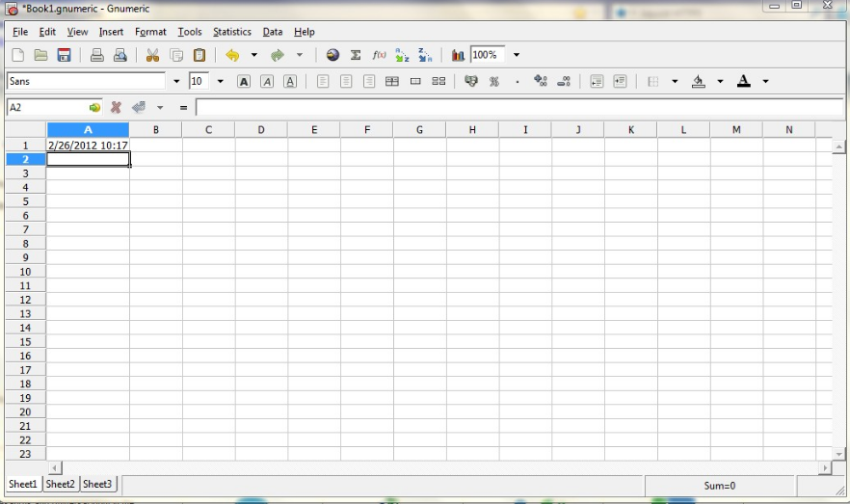
Task: Open the function wizard f(x) icon
Action: point(379,56)
